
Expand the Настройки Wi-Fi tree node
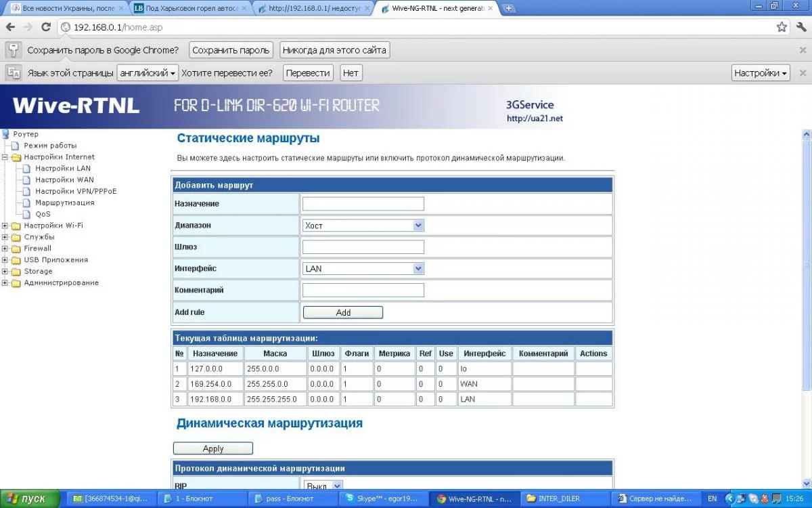[x=5, y=226]
